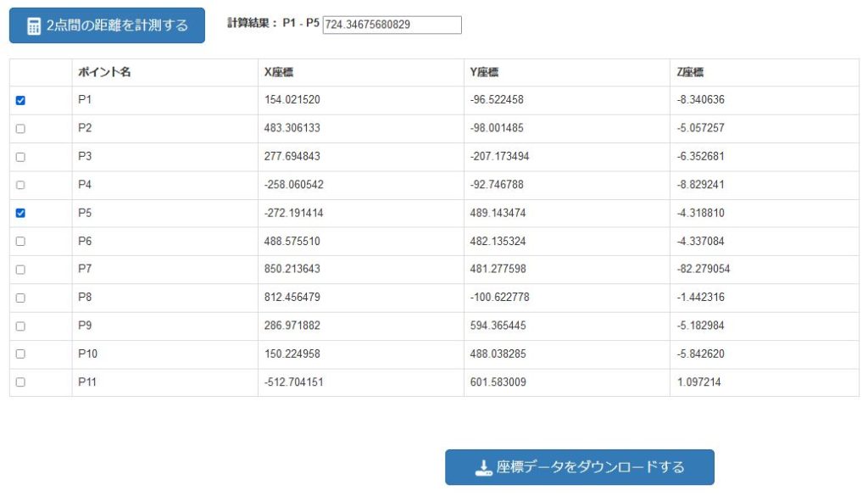Click the calculator icon on distance button
The width and height of the screenshot is (868, 496).
34,26
